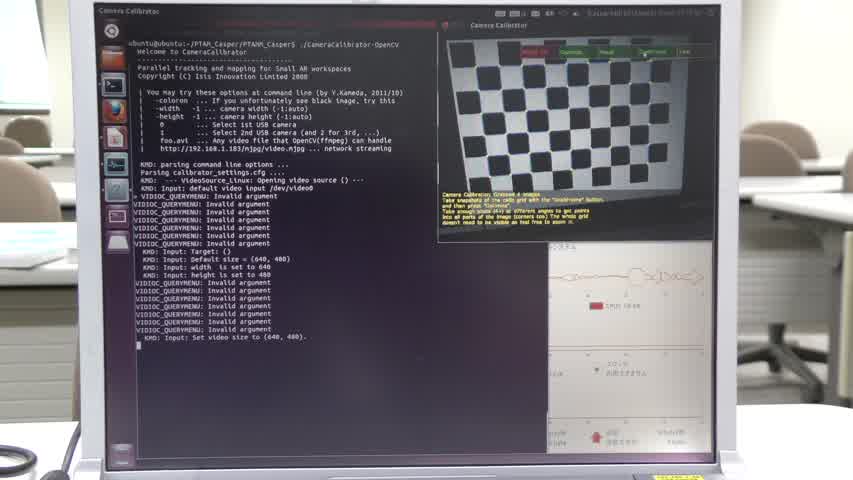Viewport: 853px width, 480px height.
Task: Click 'KMD: Input: Target: ()' line
Action: point(187,251)
